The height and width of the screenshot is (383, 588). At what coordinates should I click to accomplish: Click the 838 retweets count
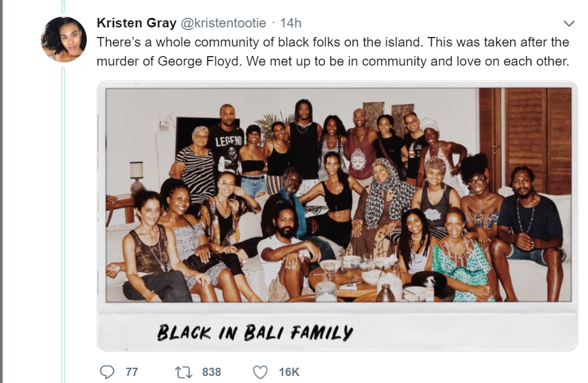click(212, 372)
